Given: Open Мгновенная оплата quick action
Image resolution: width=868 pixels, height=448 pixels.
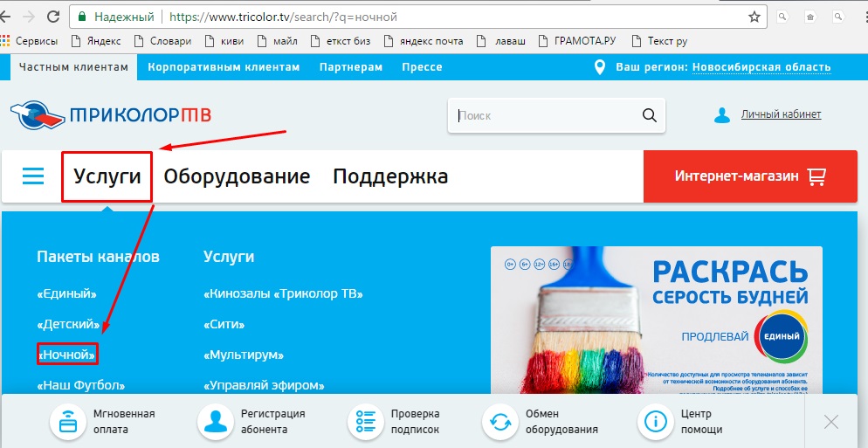Looking at the screenshot, I should coord(66,422).
